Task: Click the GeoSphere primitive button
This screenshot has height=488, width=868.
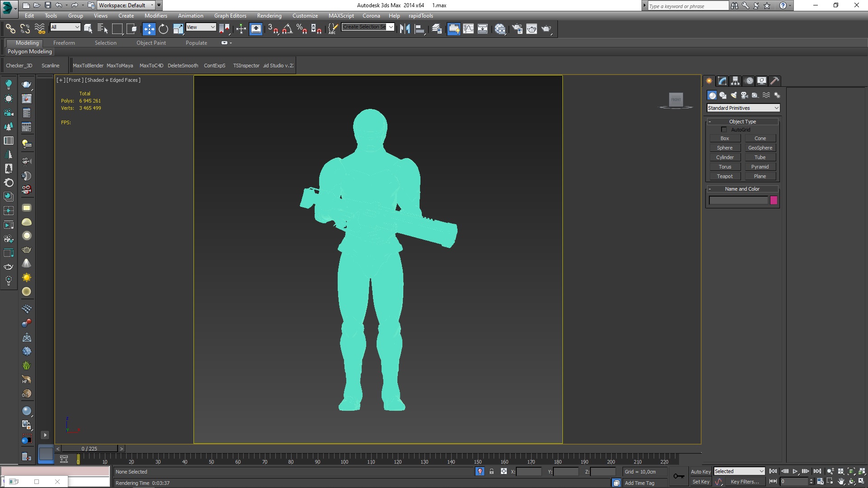Action: (760, 148)
